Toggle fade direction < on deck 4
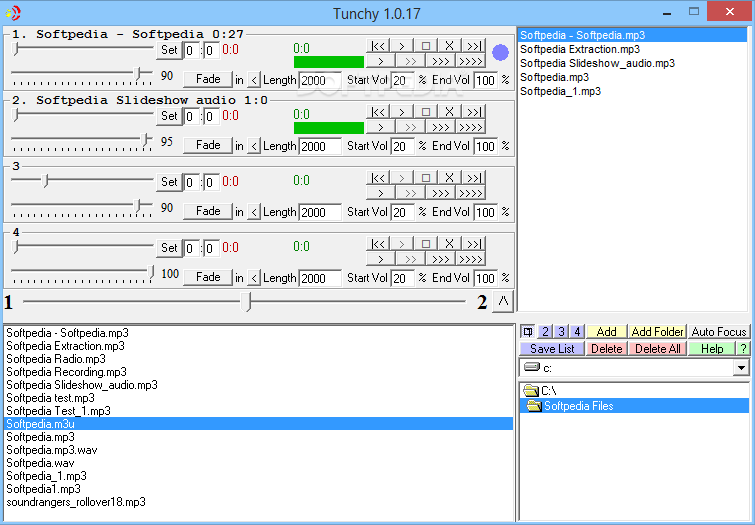Viewport: 755px width, 525px height. [x=254, y=278]
